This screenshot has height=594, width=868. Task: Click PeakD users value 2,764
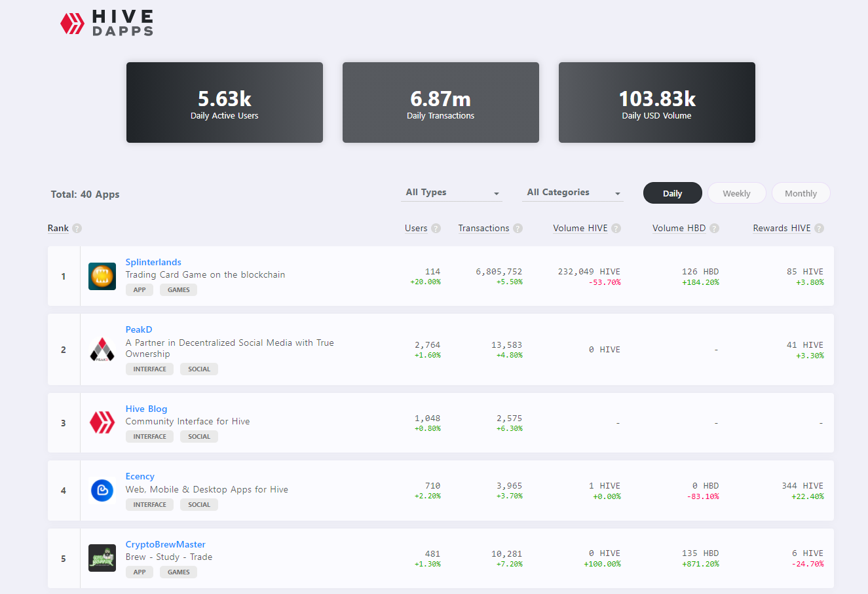point(428,344)
